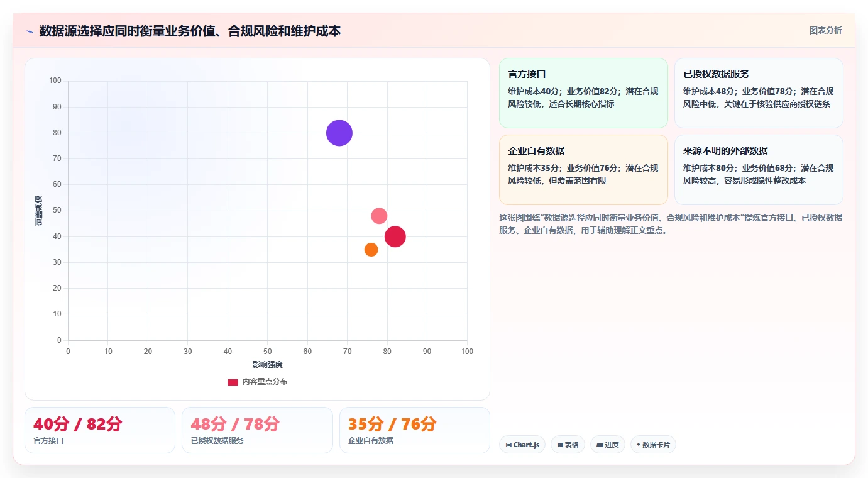Click the 进度 tag chip
The width and height of the screenshot is (868, 478).
[608, 445]
